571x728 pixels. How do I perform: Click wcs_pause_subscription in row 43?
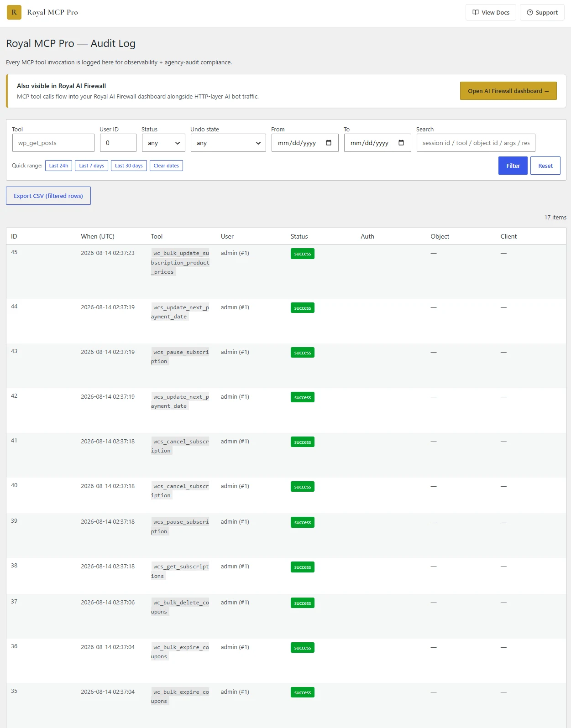pyautogui.click(x=180, y=357)
